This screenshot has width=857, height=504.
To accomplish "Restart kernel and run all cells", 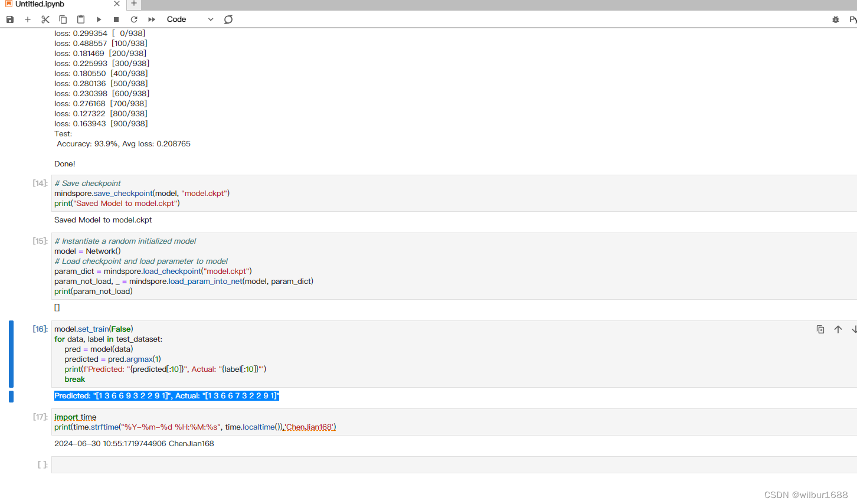I will (152, 19).
